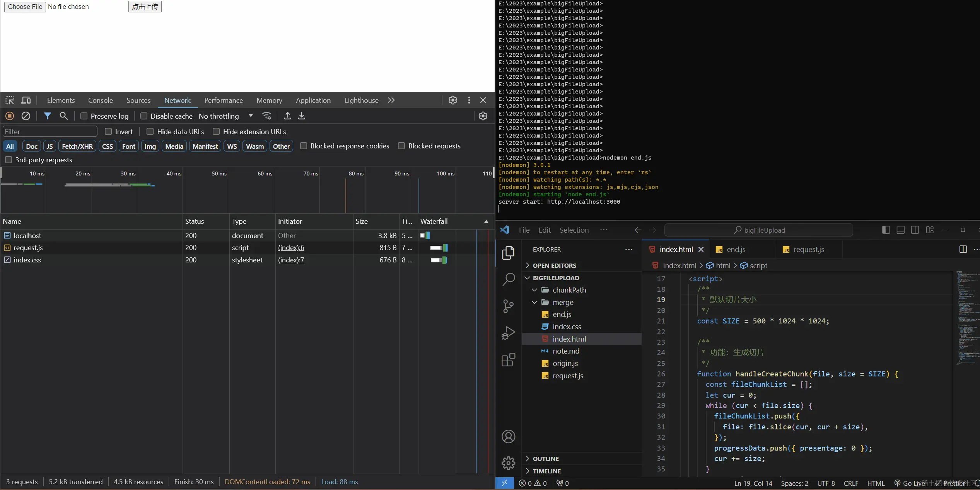The image size is (980, 490).
Task: Stop recording network log
Action: (x=10, y=116)
